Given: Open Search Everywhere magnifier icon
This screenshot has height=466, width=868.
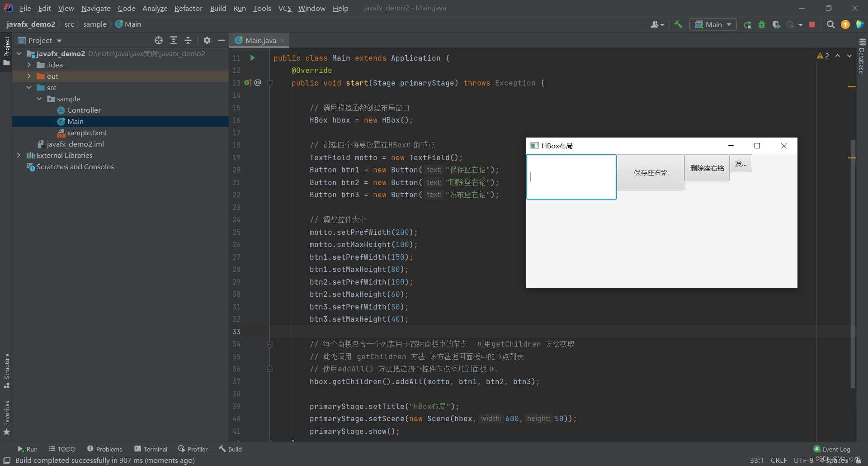Looking at the screenshot, I should click(x=830, y=24).
